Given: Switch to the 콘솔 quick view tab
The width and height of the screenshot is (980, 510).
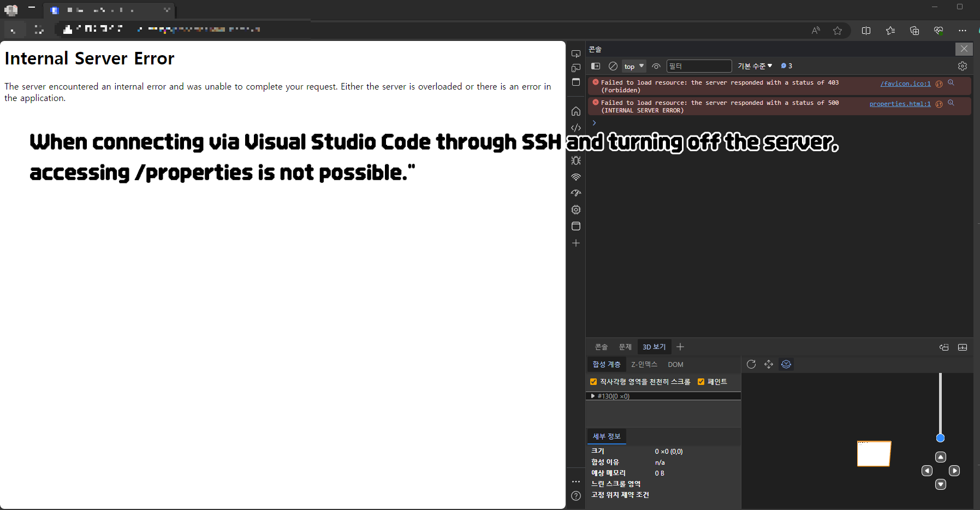Looking at the screenshot, I should click(x=601, y=347).
